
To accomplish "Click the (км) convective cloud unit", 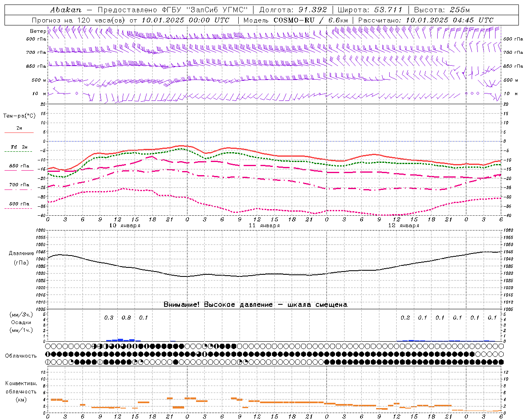I will 21,399.
